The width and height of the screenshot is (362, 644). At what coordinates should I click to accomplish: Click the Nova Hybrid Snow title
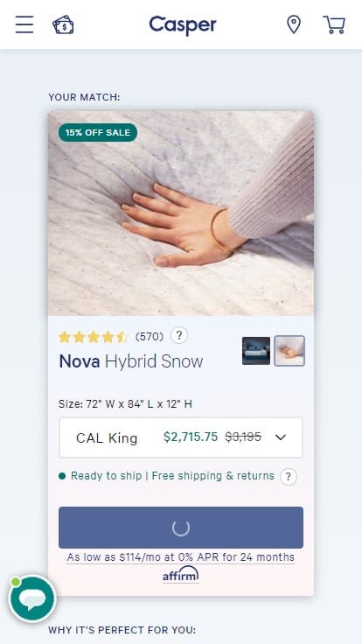pos(131,361)
